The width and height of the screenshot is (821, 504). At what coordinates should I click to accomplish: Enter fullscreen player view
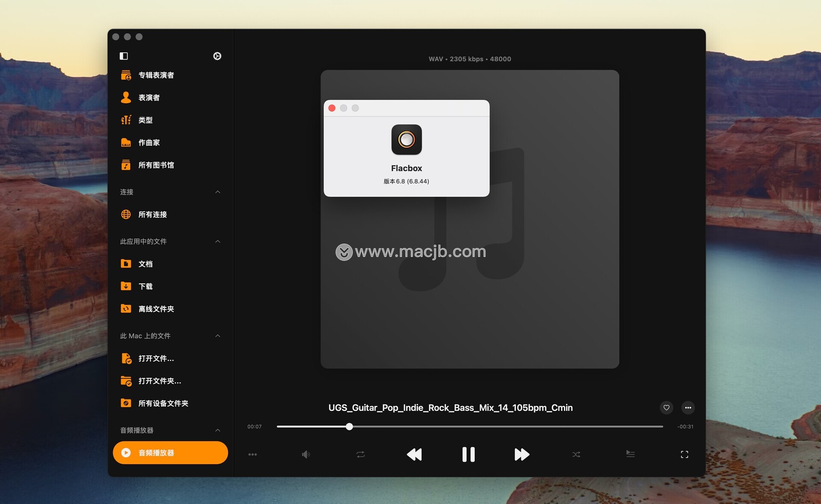pos(684,454)
